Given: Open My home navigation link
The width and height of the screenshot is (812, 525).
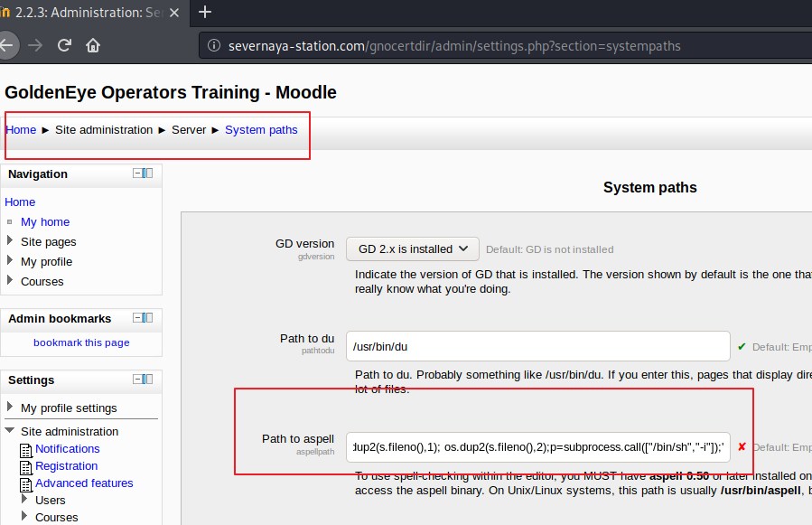Looking at the screenshot, I should coord(45,222).
